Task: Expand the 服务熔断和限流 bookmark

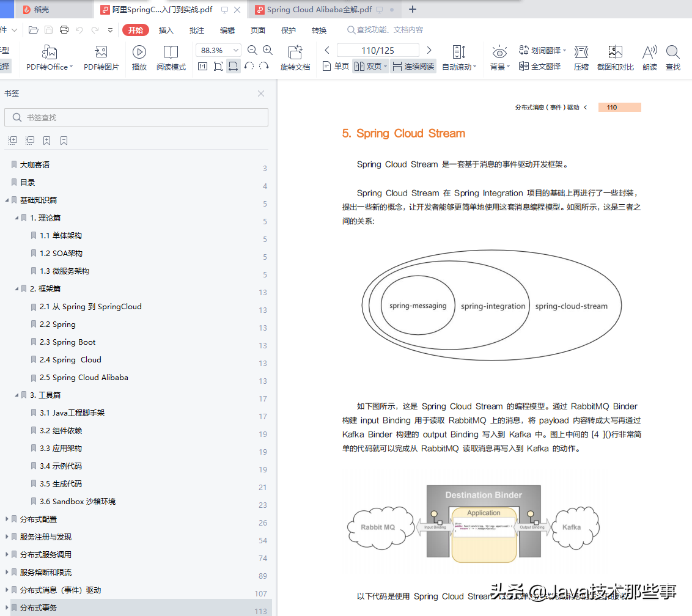Action: click(x=7, y=572)
